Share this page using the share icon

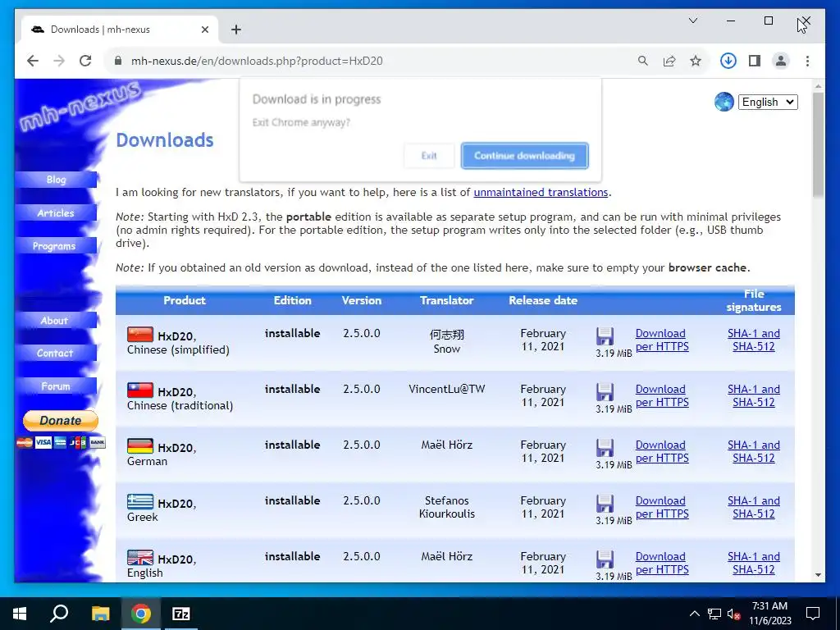pos(669,61)
